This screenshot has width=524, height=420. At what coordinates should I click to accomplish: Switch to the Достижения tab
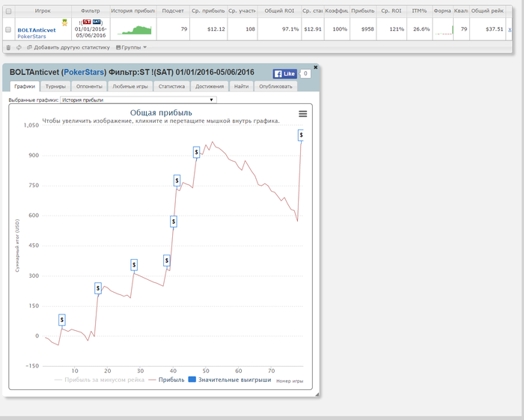(210, 86)
